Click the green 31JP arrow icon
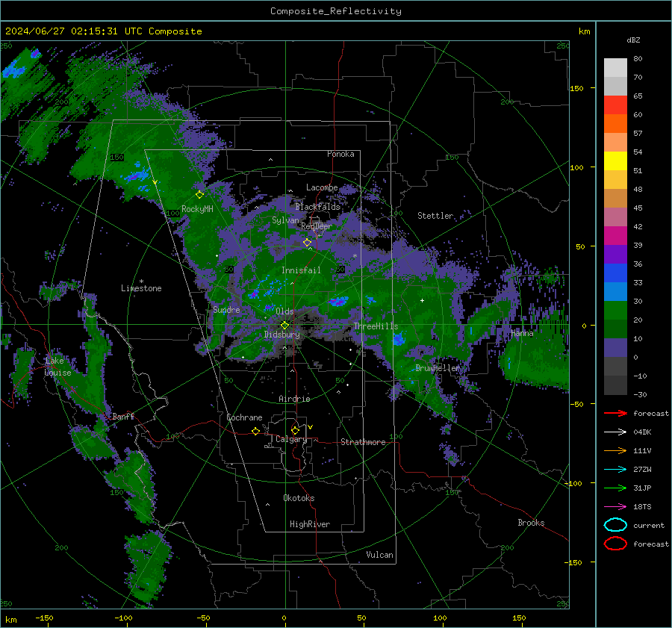This screenshot has height=628, width=672. pos(615,488)
